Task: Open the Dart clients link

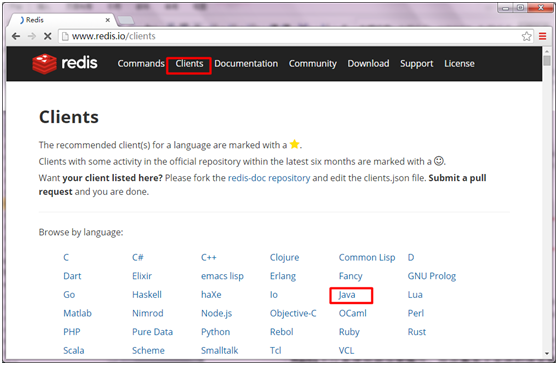Action: coord(72,276)
